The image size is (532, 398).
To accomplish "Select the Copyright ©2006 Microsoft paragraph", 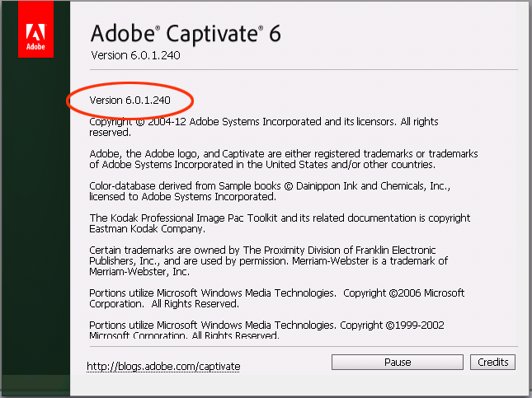I will point(276,298).
